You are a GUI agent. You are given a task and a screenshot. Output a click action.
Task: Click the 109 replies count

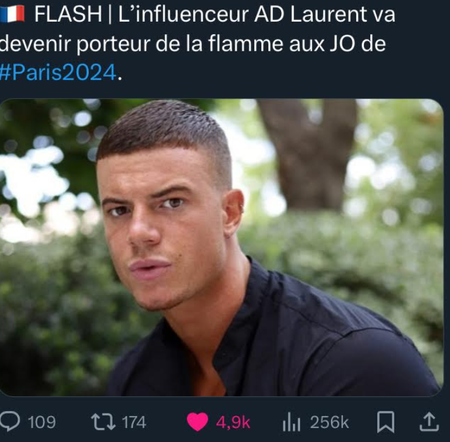point(42,422)
